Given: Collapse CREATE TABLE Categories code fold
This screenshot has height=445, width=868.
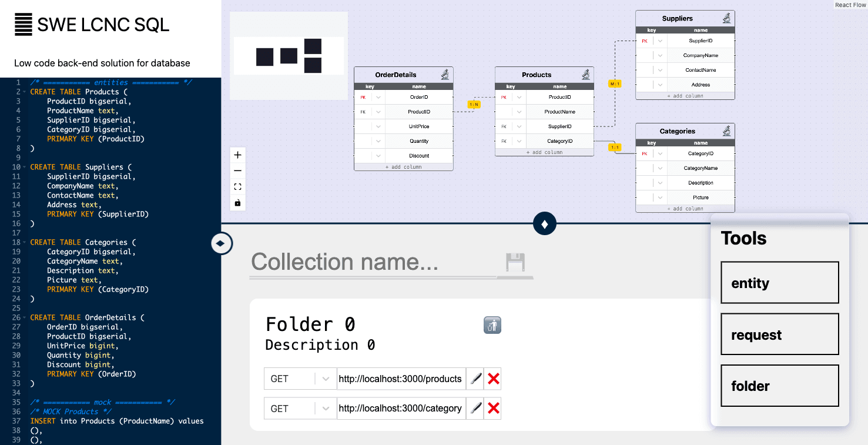Looking at the screenshot, I should [x=24, y=243].
